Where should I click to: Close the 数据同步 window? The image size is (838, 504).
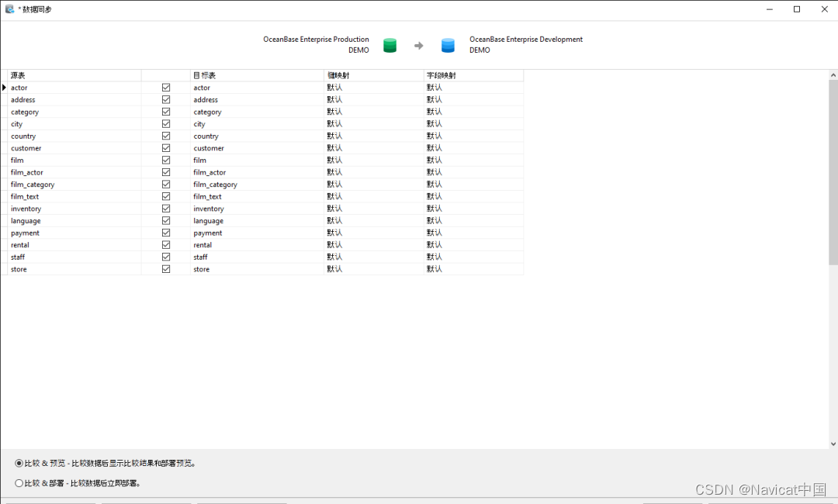(x=825, y=9)
